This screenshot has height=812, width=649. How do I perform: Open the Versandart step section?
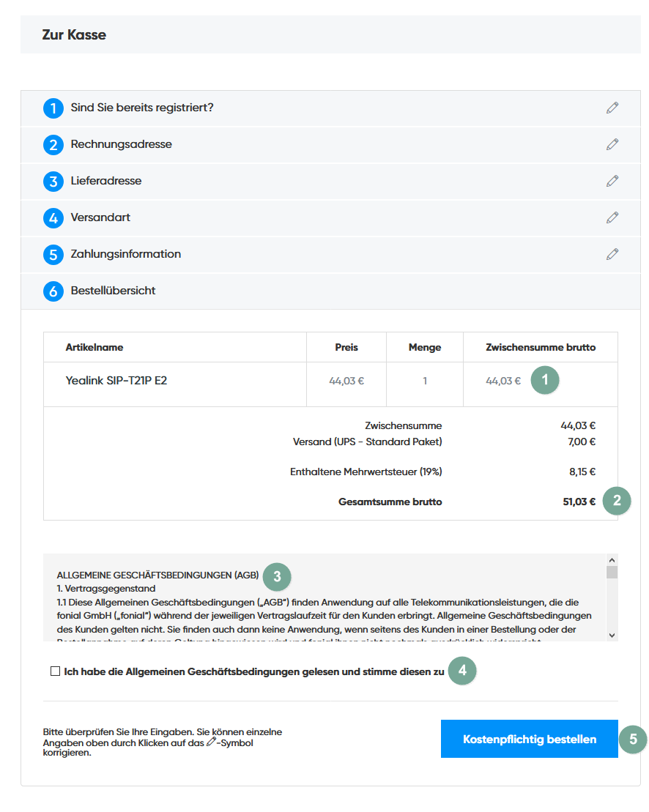100,217
